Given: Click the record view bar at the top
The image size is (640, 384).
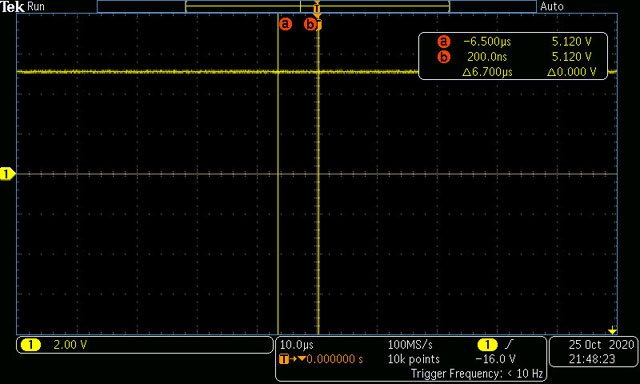Looking at the screenshot, I should point(317,7).
